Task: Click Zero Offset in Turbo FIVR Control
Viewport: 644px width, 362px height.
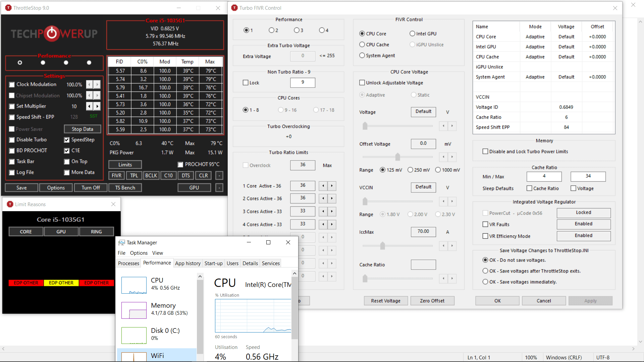Action: (x=432, y=301)
